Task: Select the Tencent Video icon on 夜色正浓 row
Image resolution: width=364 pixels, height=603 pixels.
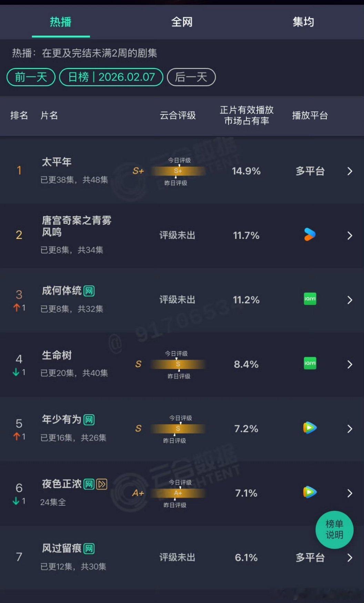Action: tap(309, 493)
